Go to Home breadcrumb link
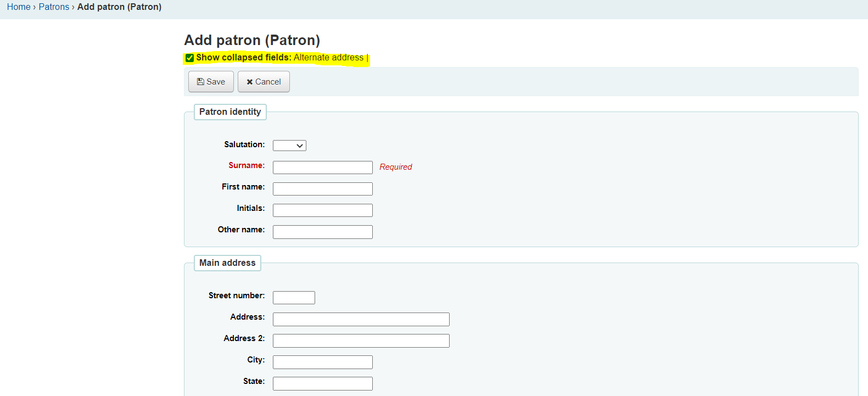This screenshot has width=868, height=396. coord(19,7)
